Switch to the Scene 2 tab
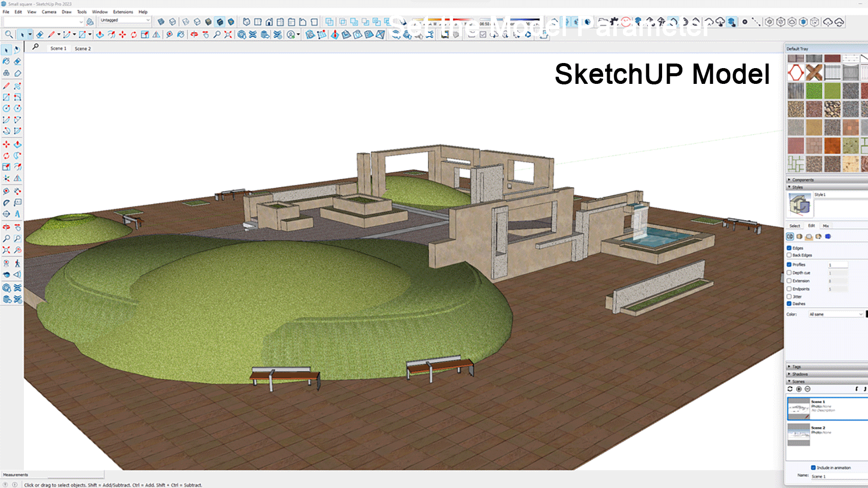 (x=82, y=49)
